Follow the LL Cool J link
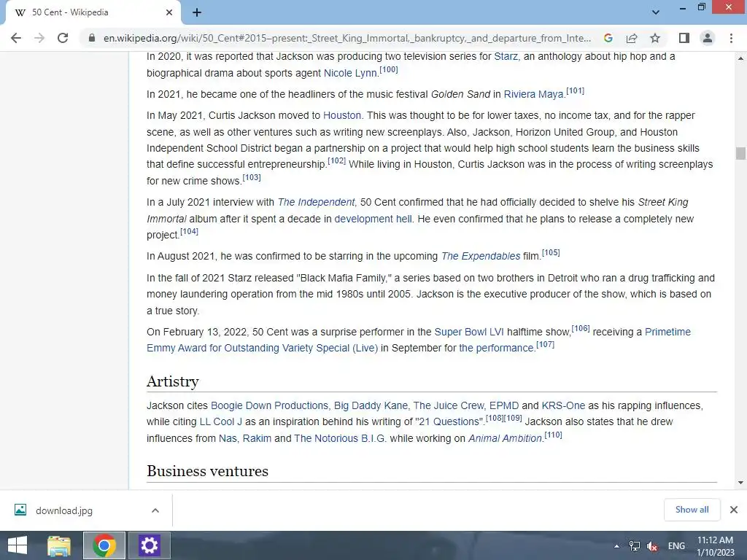747x560 pixels. point(220,422)
